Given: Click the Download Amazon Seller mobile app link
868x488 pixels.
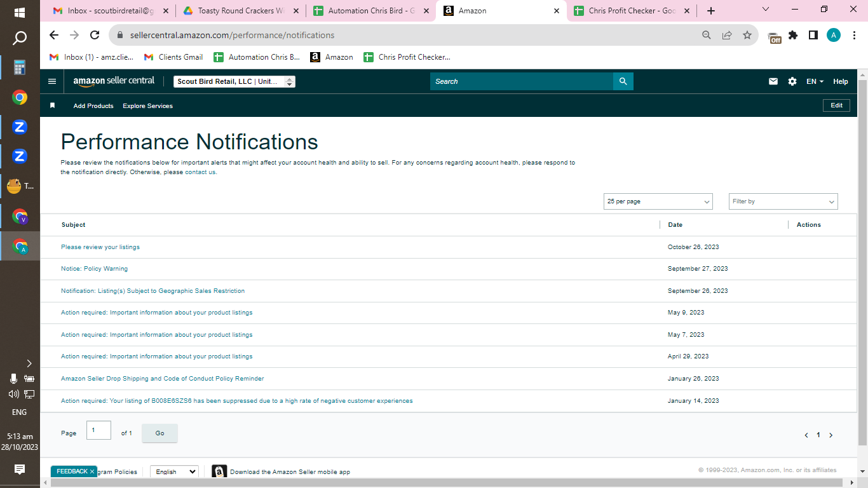Looking at the screenshot, I should tap(290, 472).
